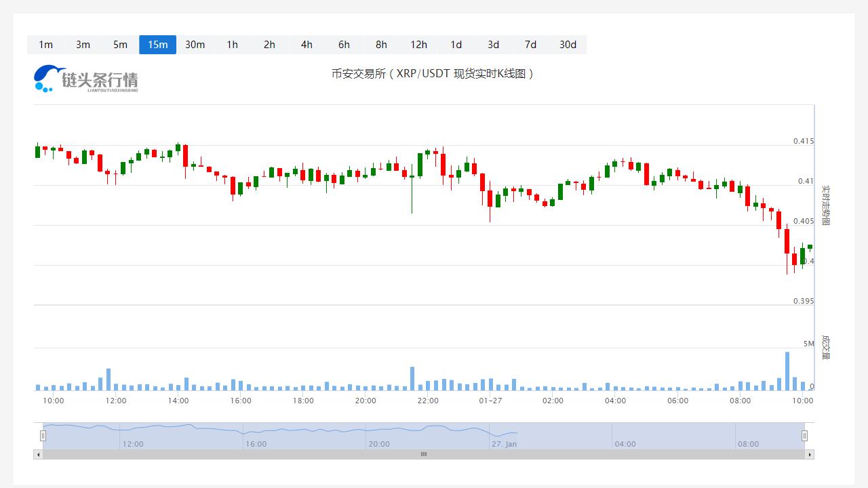Click the right navigator range handle
Image resolution: width=868 pixels, height=488 pixels.
805,436
